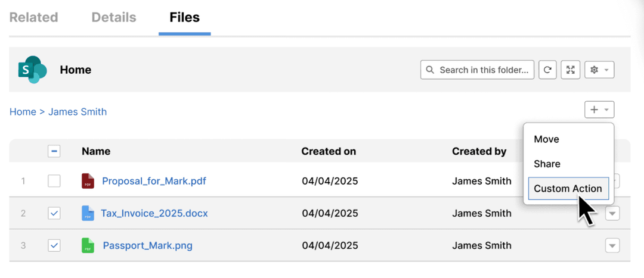Click James Smith in the Proposal_for_Mark.pdf row
Viewport: 644px width, 278px height.
482,181
